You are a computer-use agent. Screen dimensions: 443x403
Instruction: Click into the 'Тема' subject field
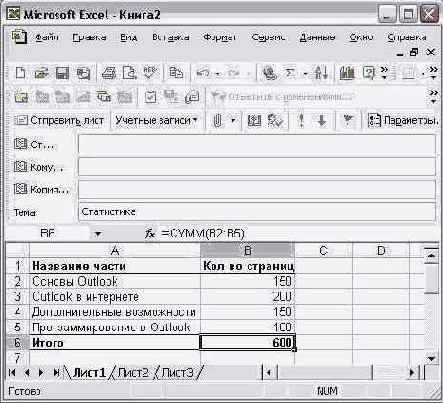(x=257, y=212)
